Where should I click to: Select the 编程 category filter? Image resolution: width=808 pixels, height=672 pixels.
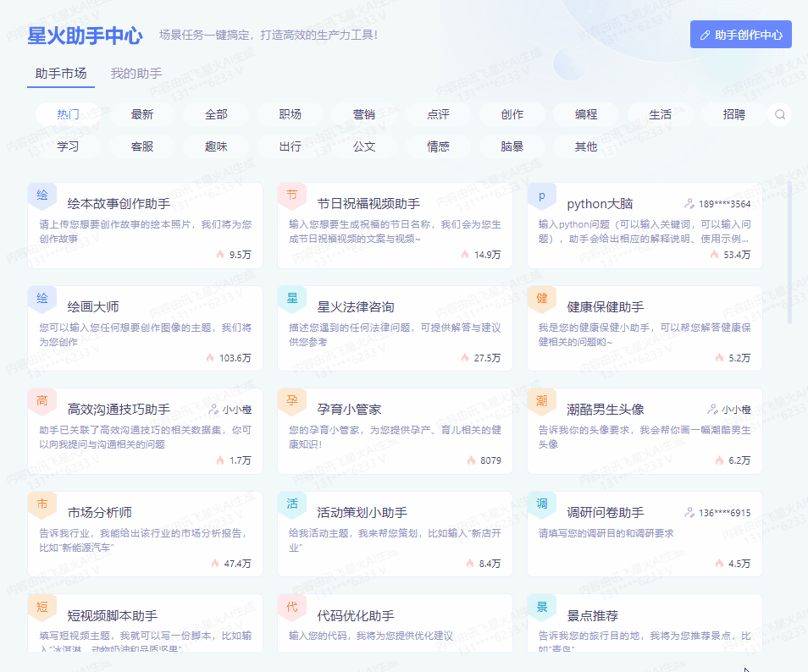click(x=585, y=113)
